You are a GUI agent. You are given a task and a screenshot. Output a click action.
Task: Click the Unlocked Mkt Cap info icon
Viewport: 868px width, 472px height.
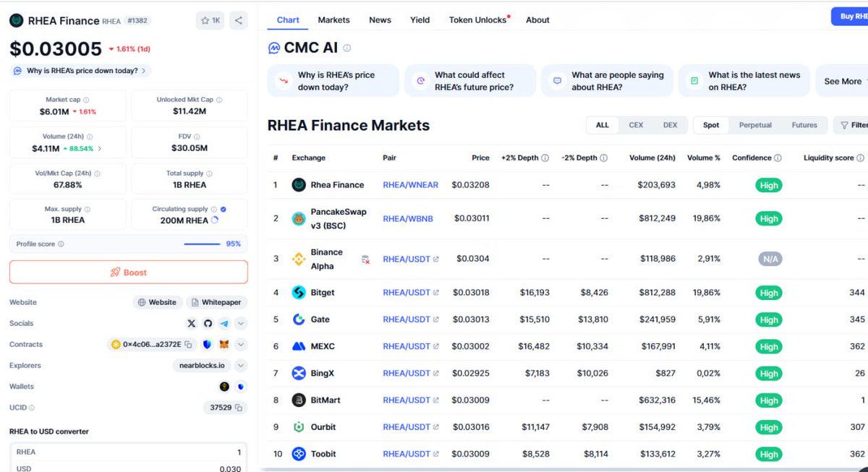(x=220, y=100)
